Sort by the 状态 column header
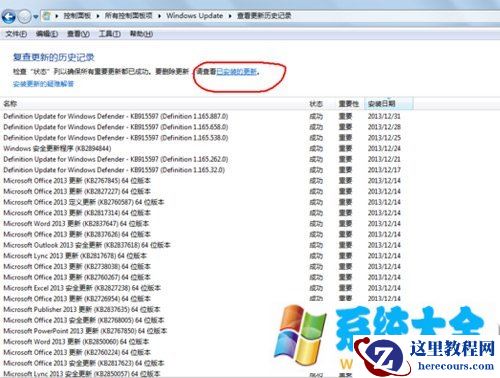Image resolution: width=500 pixels, height=378 pixels. (316, 104)
